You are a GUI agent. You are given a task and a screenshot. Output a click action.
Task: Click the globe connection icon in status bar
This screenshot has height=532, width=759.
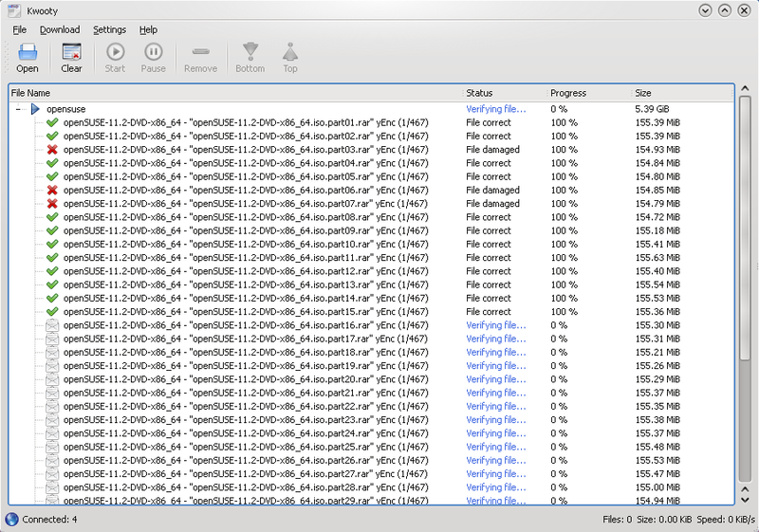coord(11,520)
